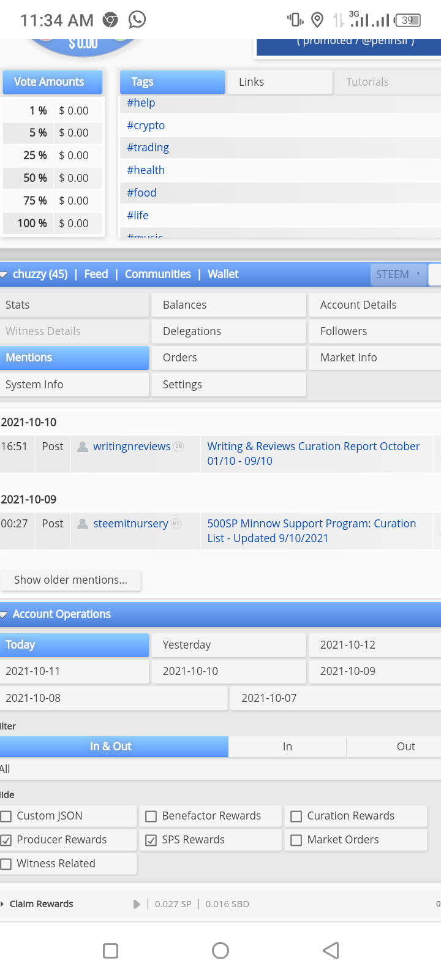Viewport: 441px width, 980px height.
Task: Click user avatar icon beside steemitnursery
Action: [83, 524]
